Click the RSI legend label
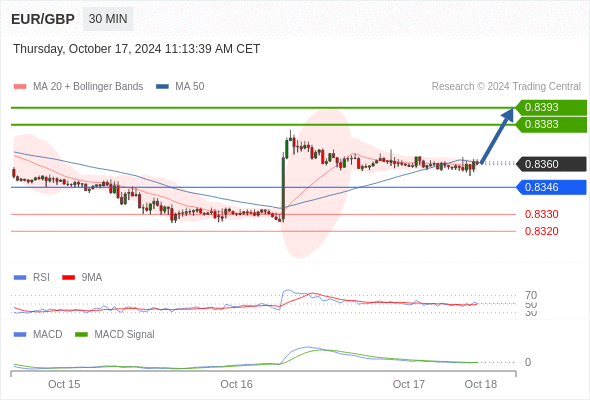Screen dimensions: 590x400 point(41,277)
